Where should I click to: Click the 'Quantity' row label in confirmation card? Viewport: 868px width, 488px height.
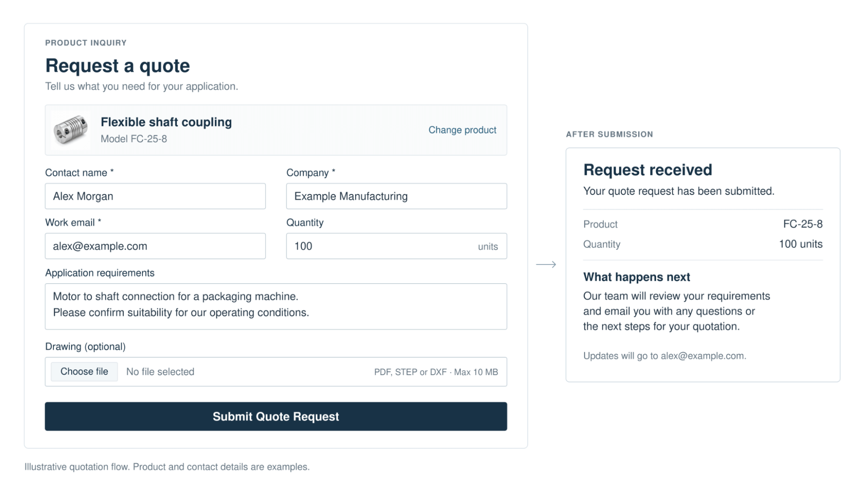(x=601, y=244)
